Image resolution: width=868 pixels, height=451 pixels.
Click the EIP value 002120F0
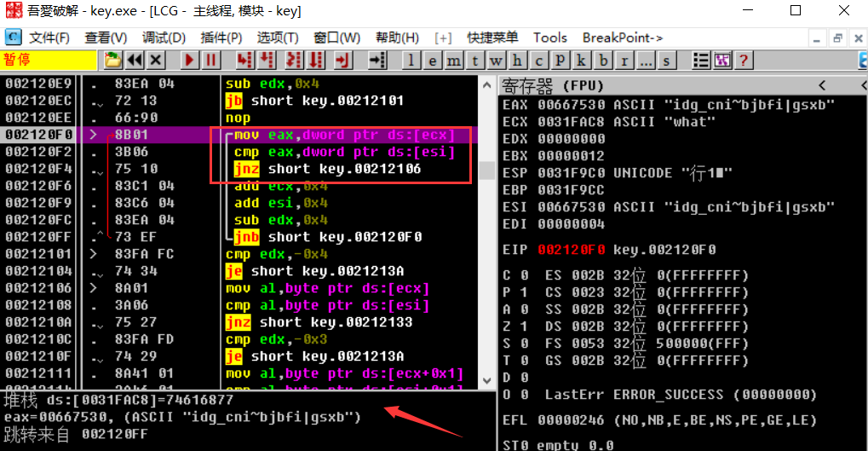[x=572, y=249]
